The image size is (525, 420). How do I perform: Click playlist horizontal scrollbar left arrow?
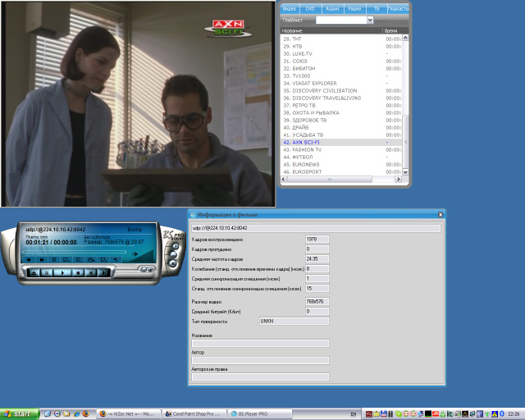click(x=284, y=179)
